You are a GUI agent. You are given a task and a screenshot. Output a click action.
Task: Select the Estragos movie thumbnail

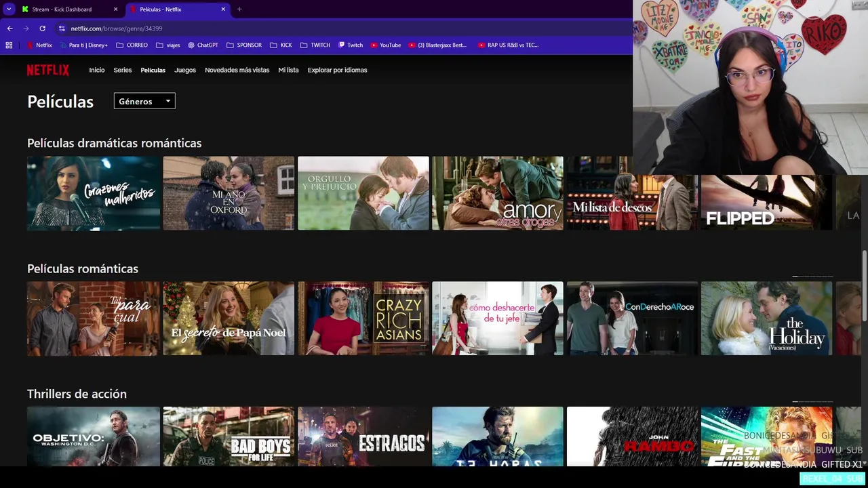tap(363, 436)
